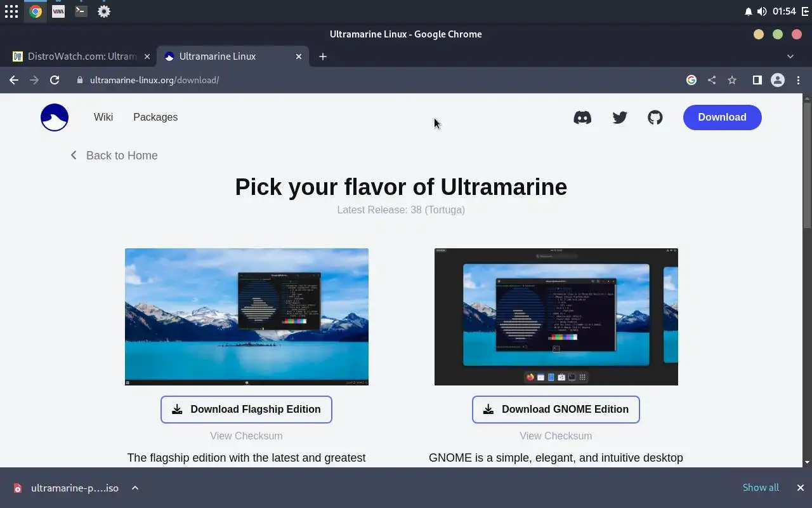Open the VM viewer app in the panel

click(58, 11)
